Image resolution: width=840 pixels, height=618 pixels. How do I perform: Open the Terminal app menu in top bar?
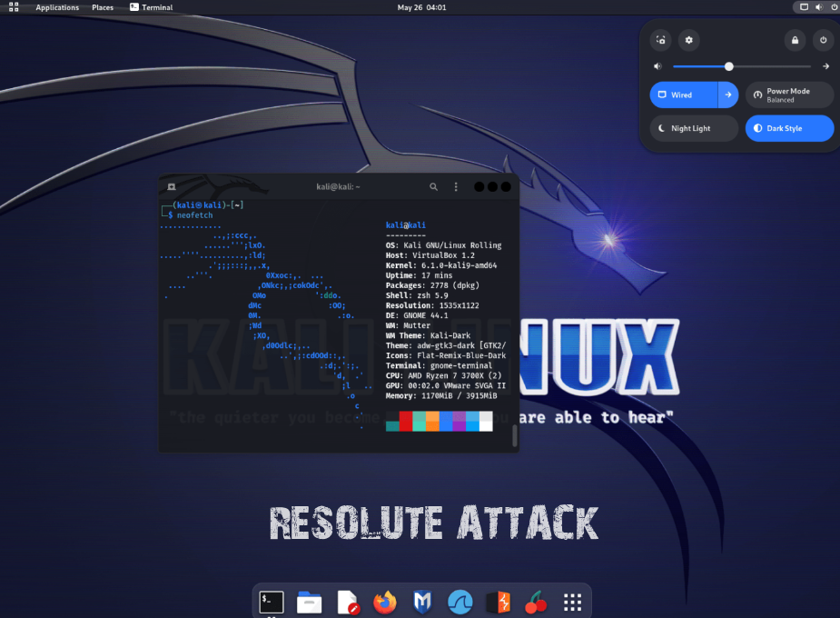[151, 7]
